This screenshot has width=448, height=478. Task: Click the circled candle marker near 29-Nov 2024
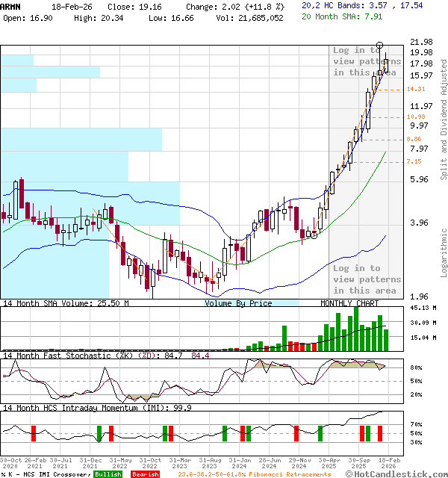(x=314, y=235)
